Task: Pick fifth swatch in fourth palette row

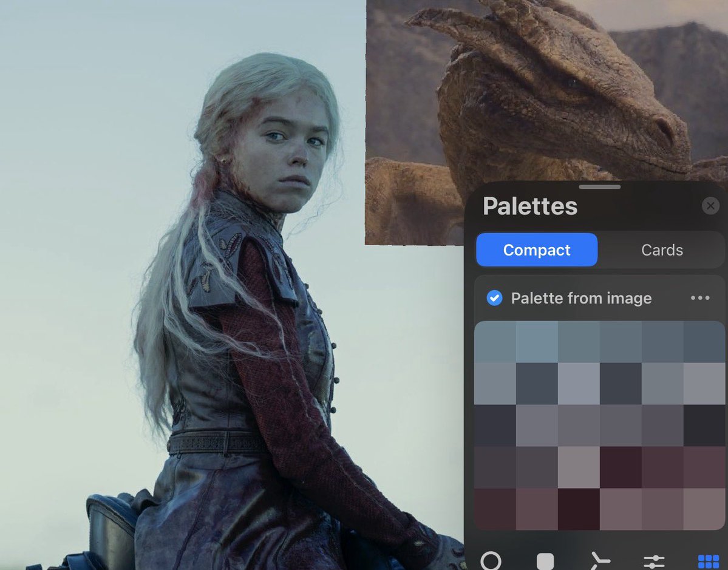Action: pyautogui.click(x=662, y=467)
